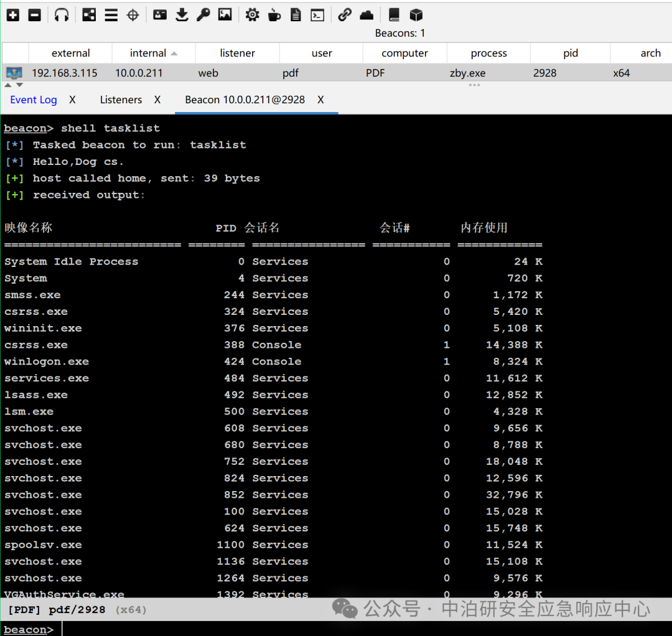This screenshot has height=636, width=672.
Task: Click the x64 arch cell
Action: pyautogui.click(x=622, y=73)
